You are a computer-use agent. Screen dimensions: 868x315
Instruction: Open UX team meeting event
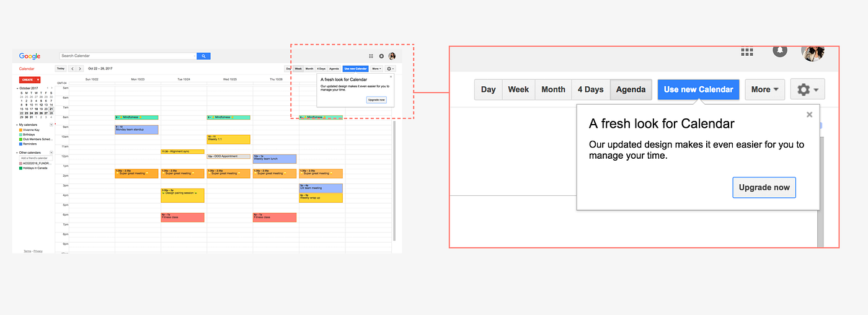click(x=321, y=188)
